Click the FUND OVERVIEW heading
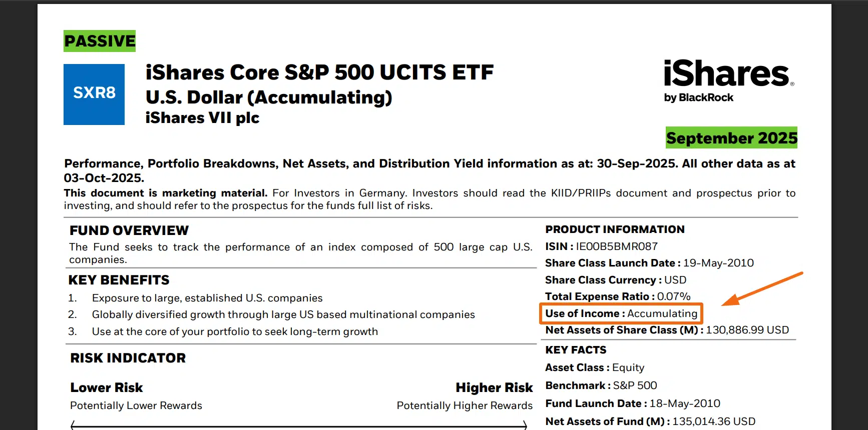 (x=129, y=230)
